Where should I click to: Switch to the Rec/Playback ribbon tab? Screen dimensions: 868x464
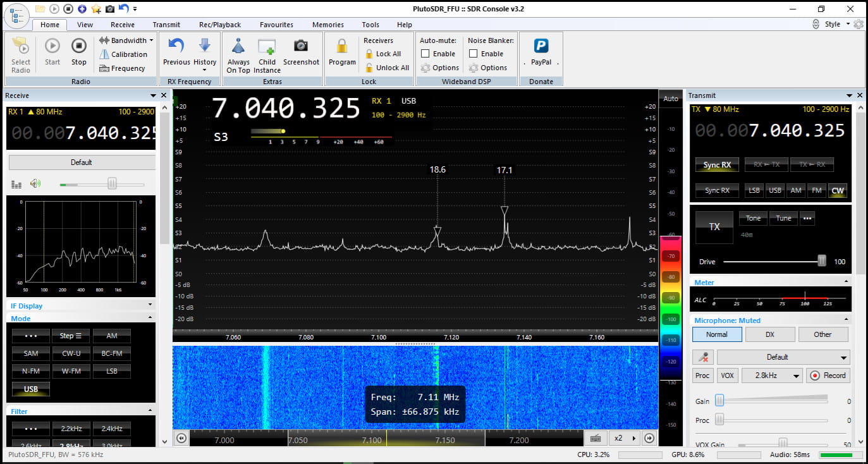pyautogui.click(x=219, y=25)
